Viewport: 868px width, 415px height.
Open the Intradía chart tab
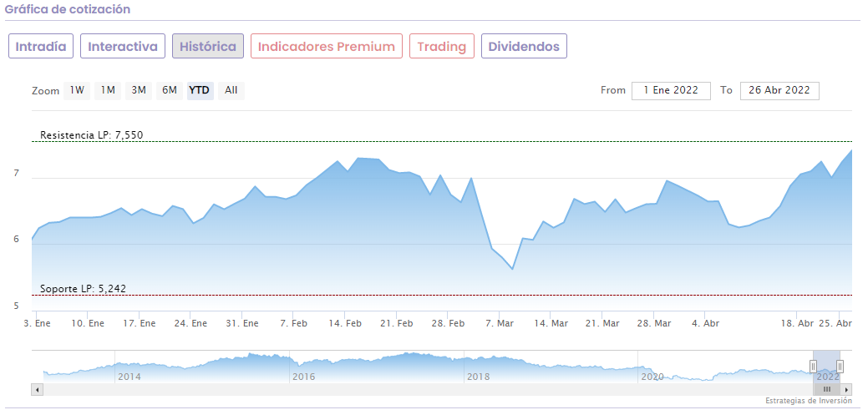(41, 47)
